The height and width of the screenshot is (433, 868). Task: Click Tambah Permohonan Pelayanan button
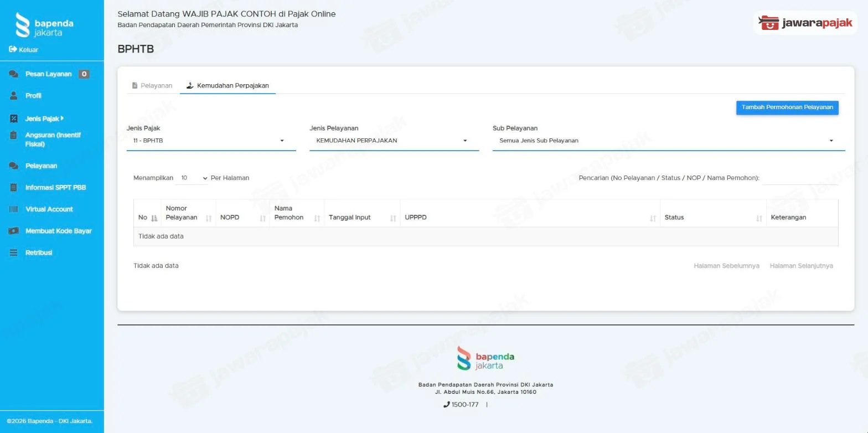click(787, 107)
